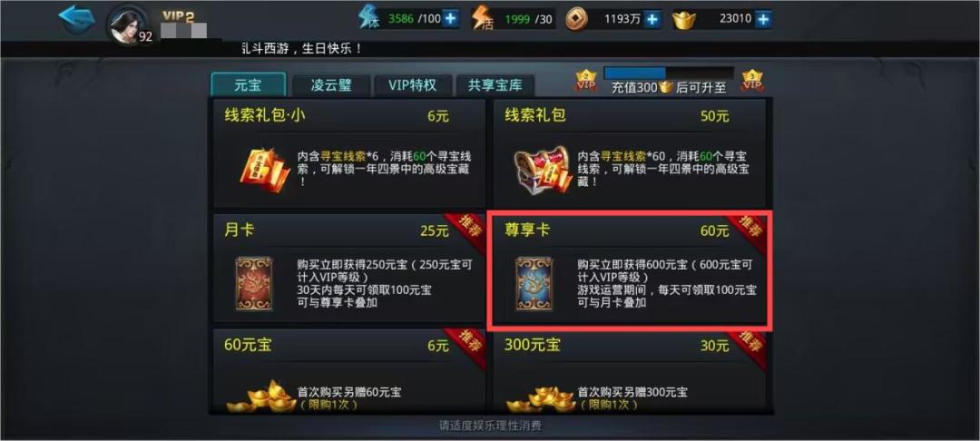Click the VIP 3 badge icon
Image resolution: width=980 pixels, height=441 pixels.
tap(752, 81)
